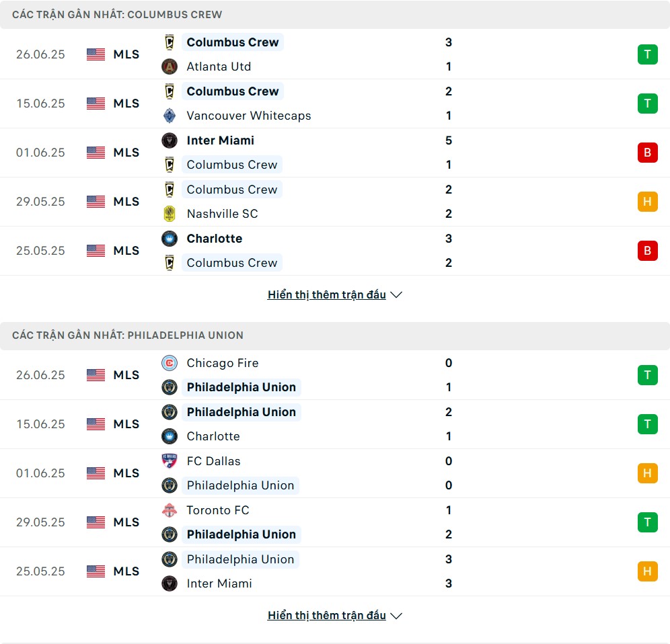Image resolution: width=670 pixels, height=644 pixels.
Task: Click the FC Dallas crest icon
Action: (170, 461)
